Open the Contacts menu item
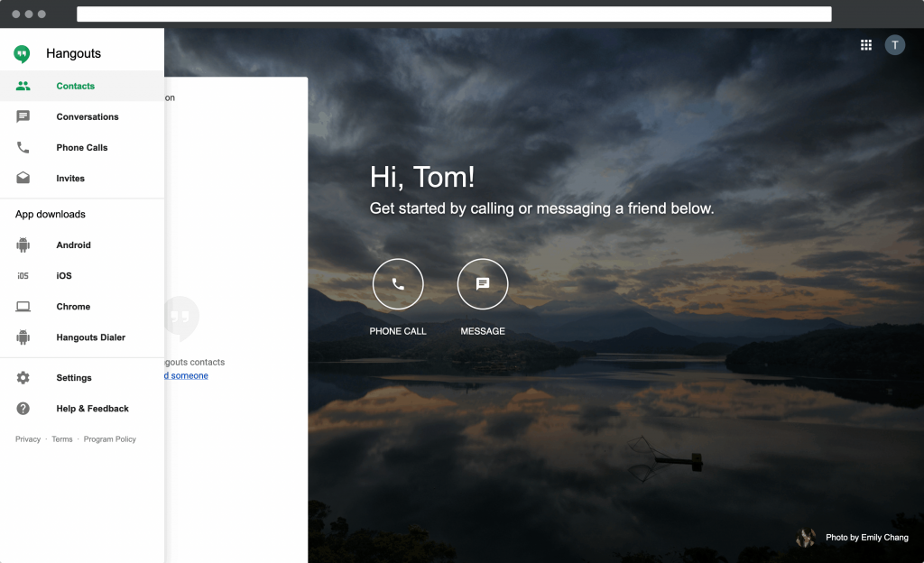The width and height of the screenshot is (924, 563). coord(82,86)
